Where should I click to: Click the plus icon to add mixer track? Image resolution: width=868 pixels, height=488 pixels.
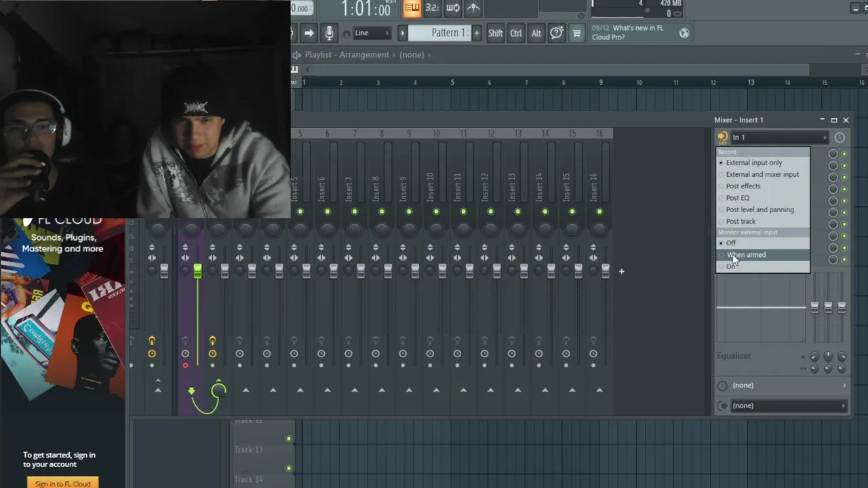coord(621,271)
